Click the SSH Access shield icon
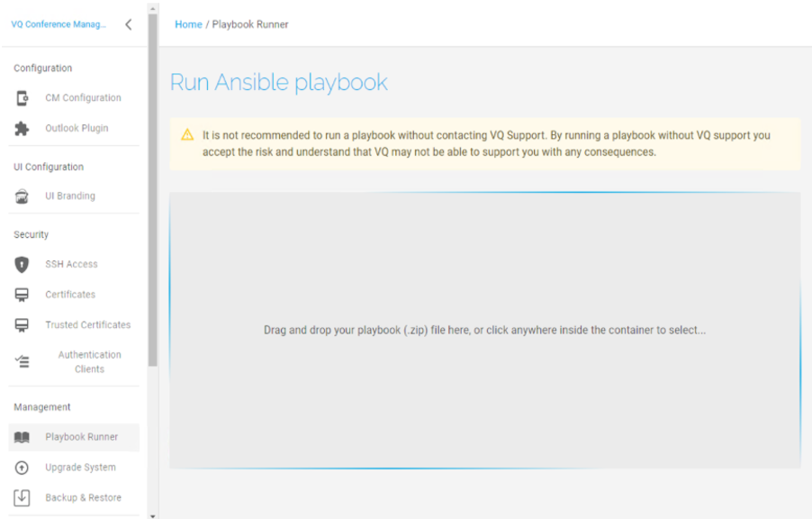Image resolution: width=812 pixels, height=519 pixels. tap(22, 264)
